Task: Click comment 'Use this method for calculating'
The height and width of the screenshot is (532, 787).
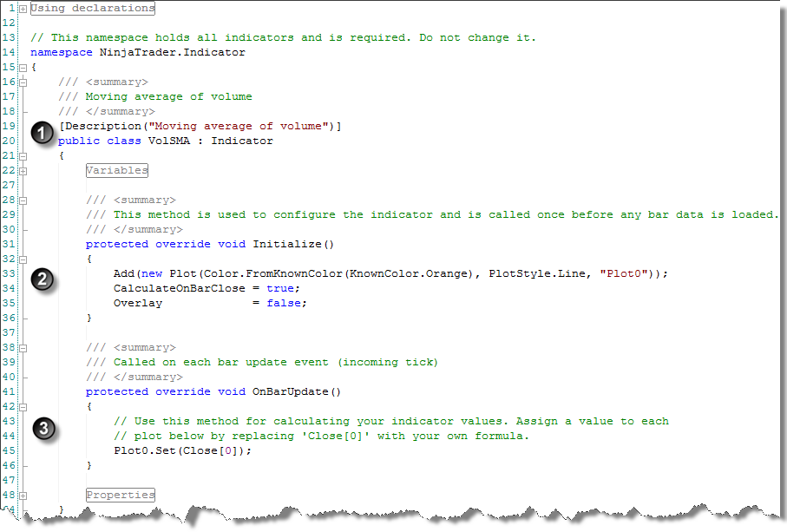Action: [x=242, y=421]
